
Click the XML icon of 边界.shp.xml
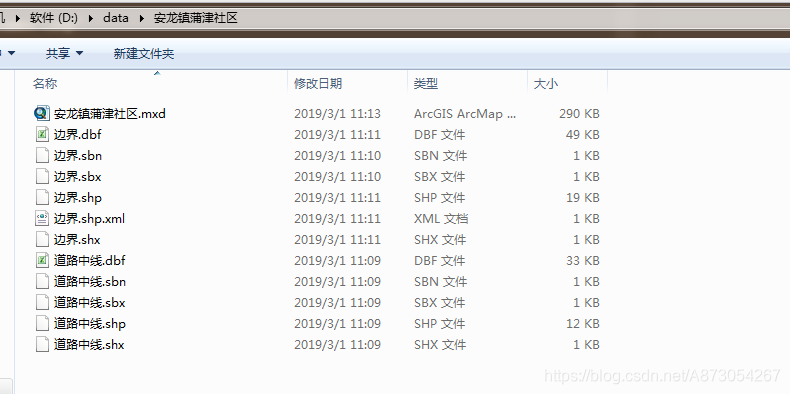point(42,219)
